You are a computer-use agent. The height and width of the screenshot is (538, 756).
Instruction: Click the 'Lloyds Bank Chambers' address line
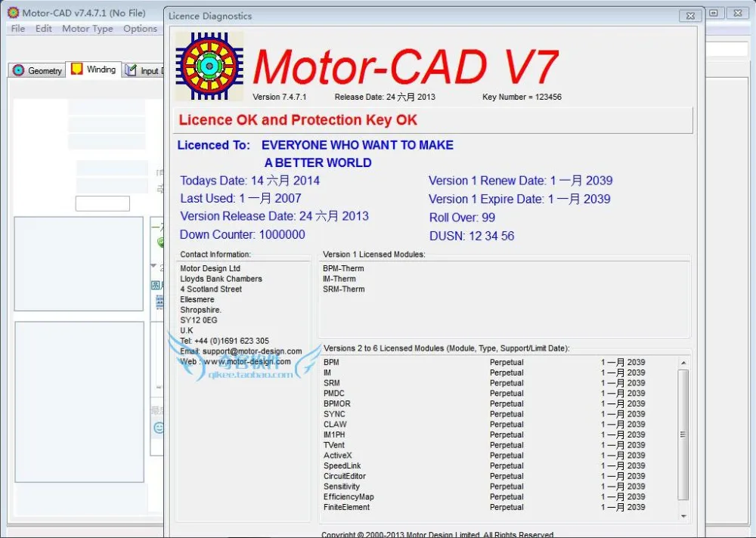click(221, 279)
